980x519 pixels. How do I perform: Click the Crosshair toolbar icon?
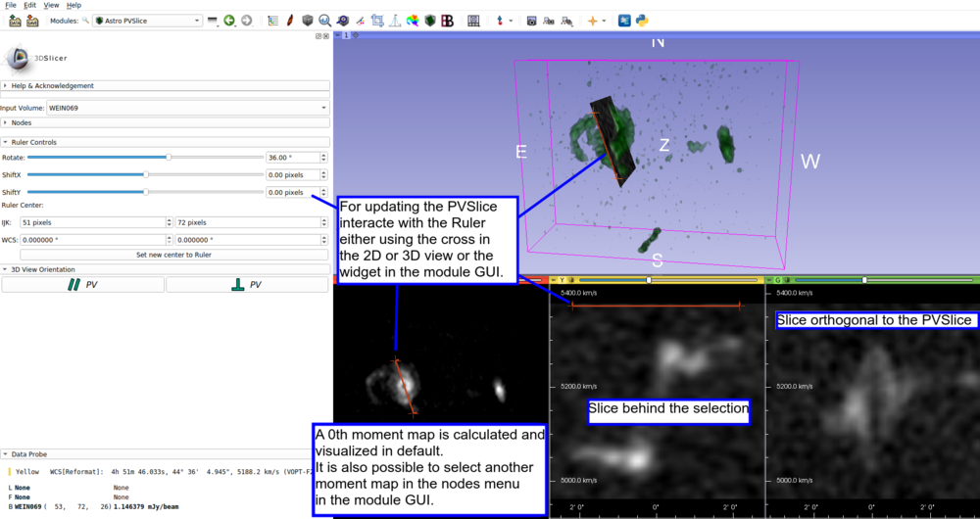point(592,21)
